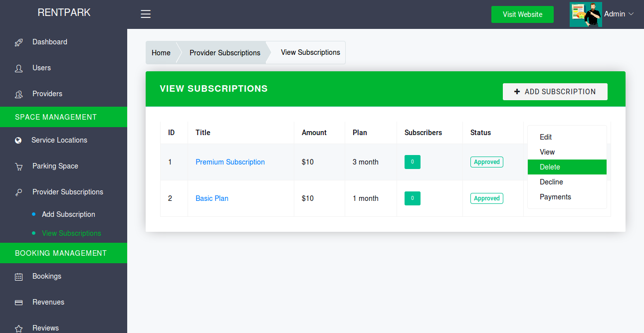The height and width of the screenshot is (333, 644).
Task: Open View Subscriptions submenu item
Action: point(71,233)
